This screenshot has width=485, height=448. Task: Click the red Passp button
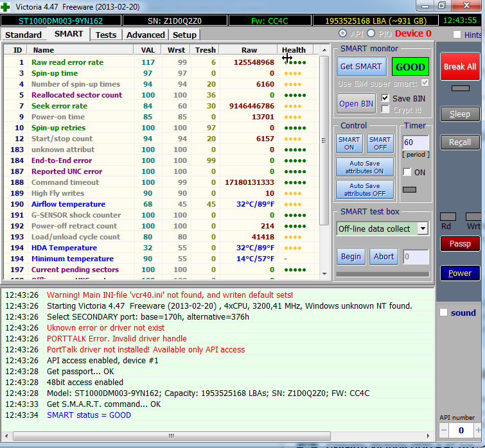pyautogui.click(x=460, y=243)
